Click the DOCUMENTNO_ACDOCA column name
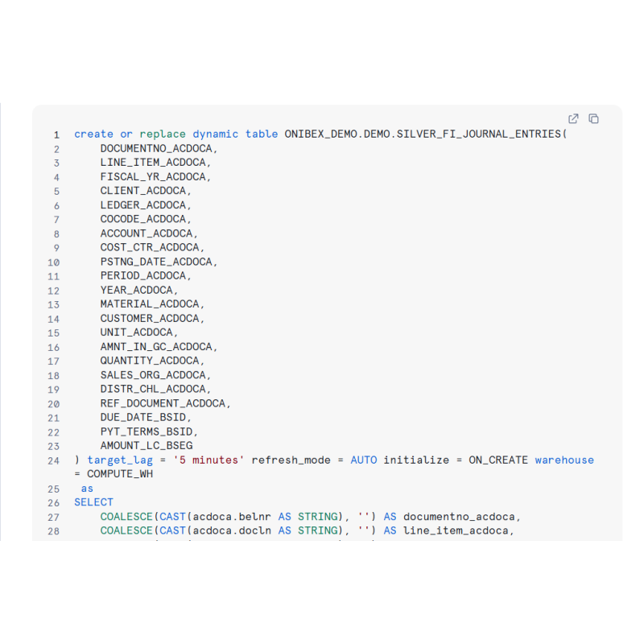The height and width of the screenshot is (644, 644). click(x=158, y=149)
